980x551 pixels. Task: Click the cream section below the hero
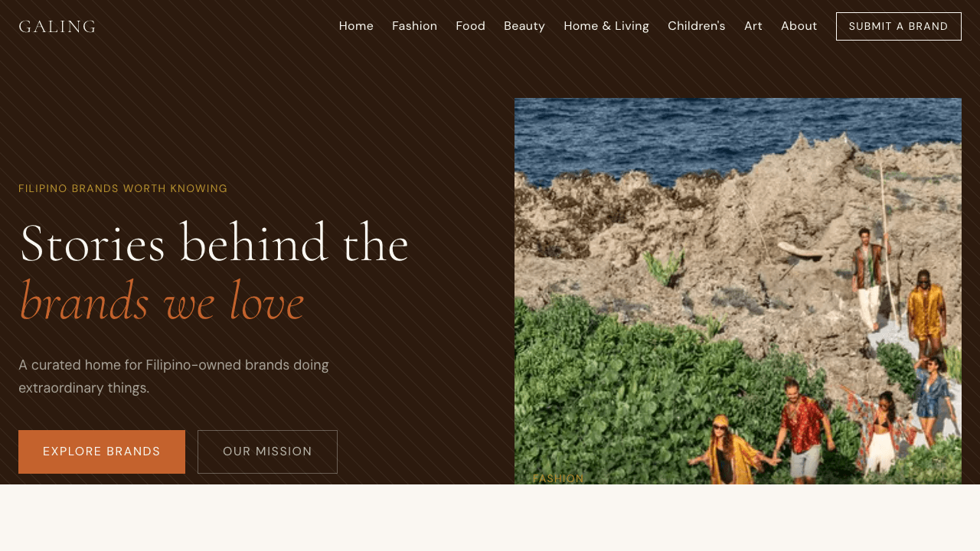click(490, 517)
